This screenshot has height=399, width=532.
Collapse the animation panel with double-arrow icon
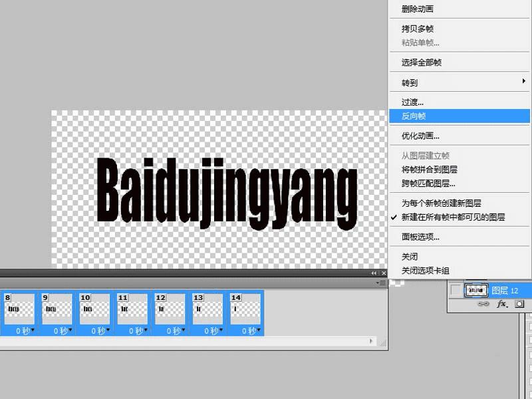[374, 273]
